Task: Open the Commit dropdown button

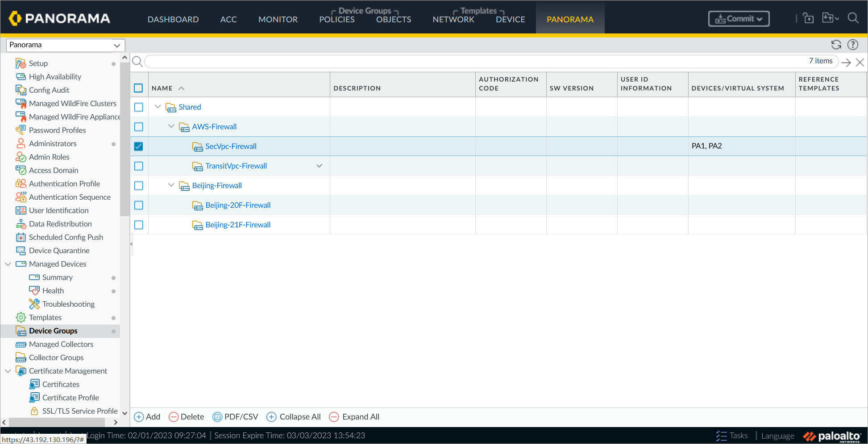Action: click(739, 19)
